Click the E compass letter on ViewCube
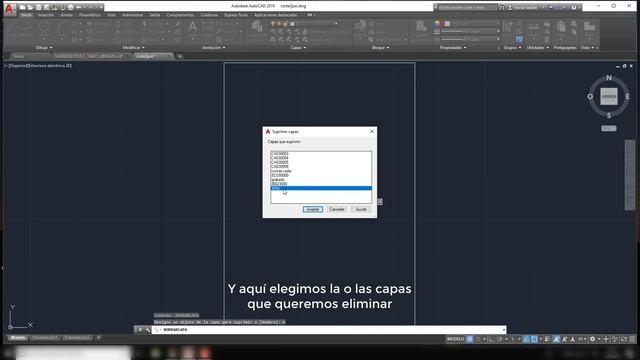 pyautogui.click(x=627, y=97)
